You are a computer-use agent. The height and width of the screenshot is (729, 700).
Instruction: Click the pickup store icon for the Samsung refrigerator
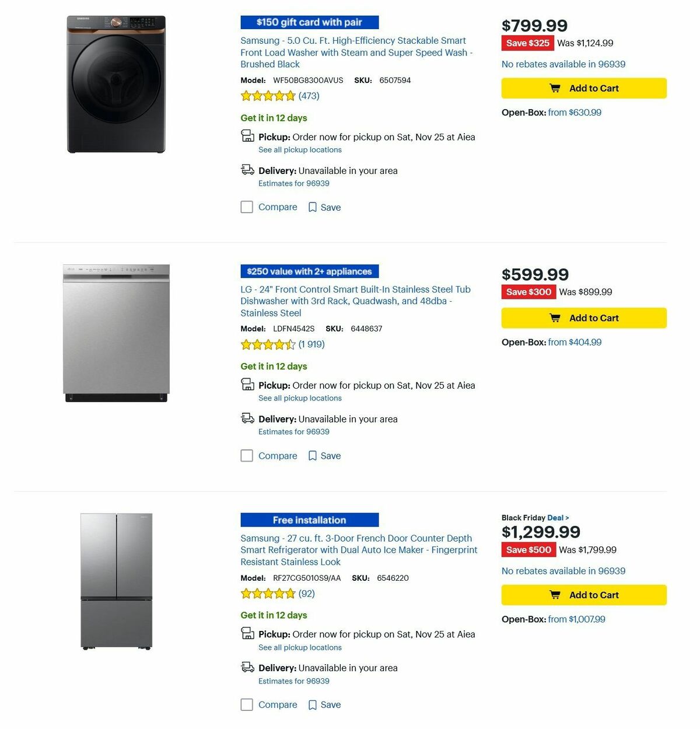click(247, 633)
